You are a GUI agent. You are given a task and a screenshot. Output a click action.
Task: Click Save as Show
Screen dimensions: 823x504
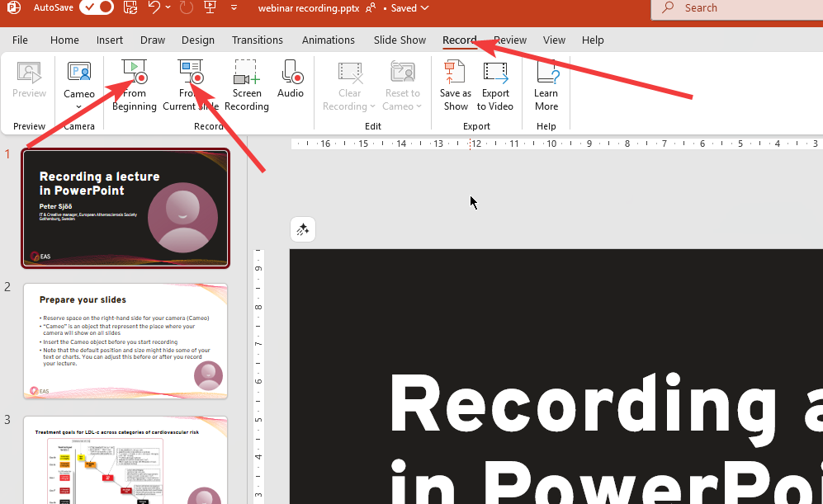456,86
